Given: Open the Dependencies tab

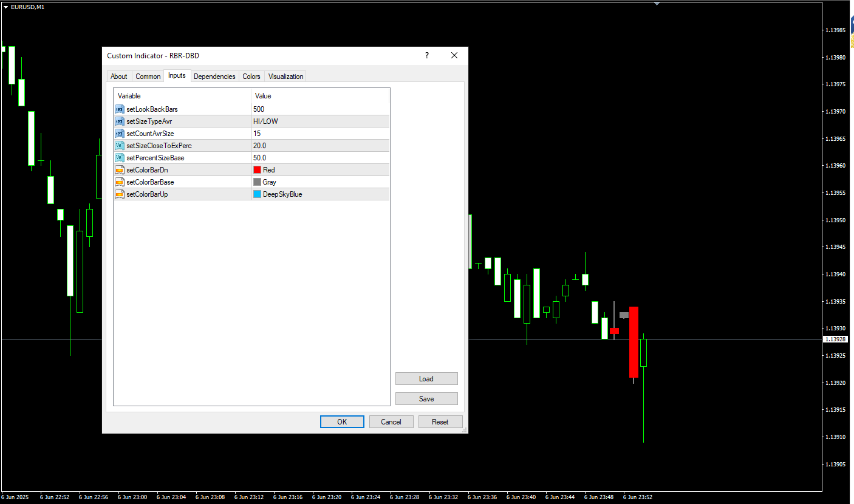Looking at the screenshot, I should click(x=214, y=77).
